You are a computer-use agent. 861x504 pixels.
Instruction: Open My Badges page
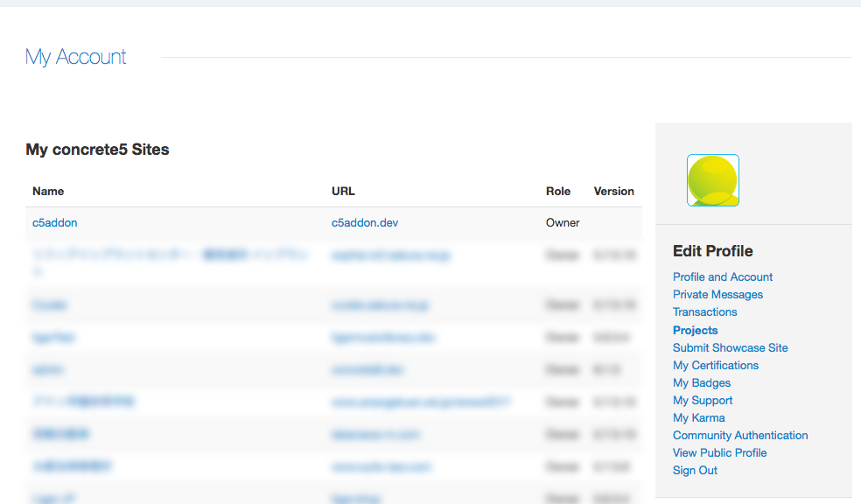tap(702, 382)
